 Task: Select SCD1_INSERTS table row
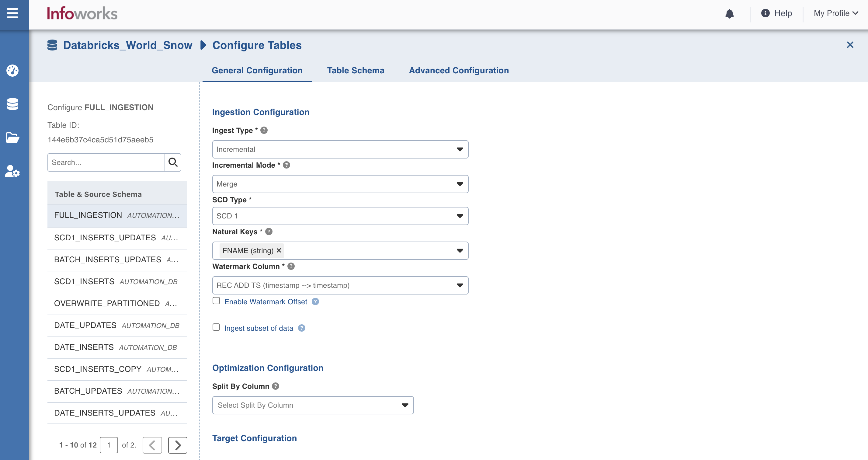117,282
